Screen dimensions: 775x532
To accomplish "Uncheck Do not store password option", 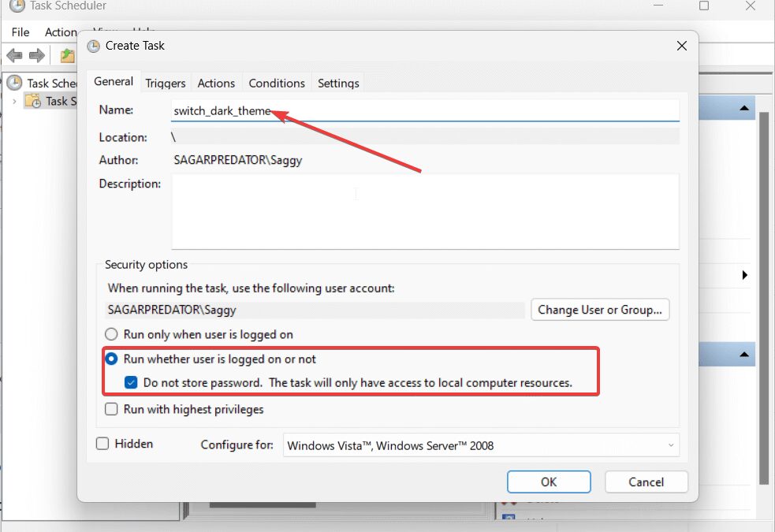I will (130, 382).
